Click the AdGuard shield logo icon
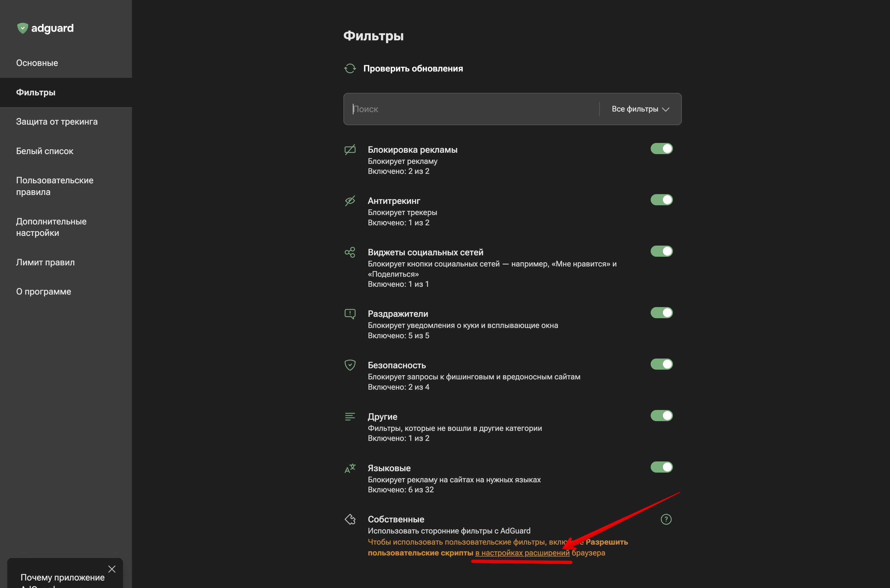This screenshot has height=588, width=890. (x=23, y=28)
